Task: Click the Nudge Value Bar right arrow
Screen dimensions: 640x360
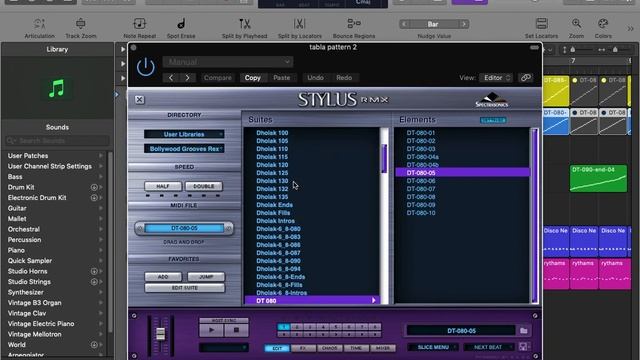Action: coord(464,24)
